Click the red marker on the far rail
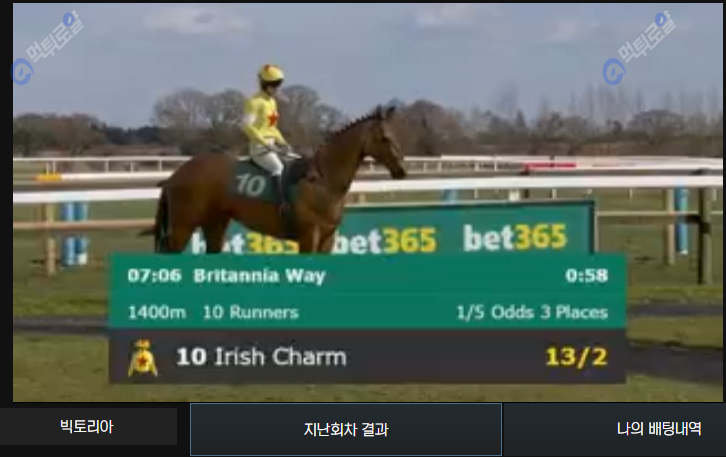This screenshot has width=726, height=457. coord(550,165)
